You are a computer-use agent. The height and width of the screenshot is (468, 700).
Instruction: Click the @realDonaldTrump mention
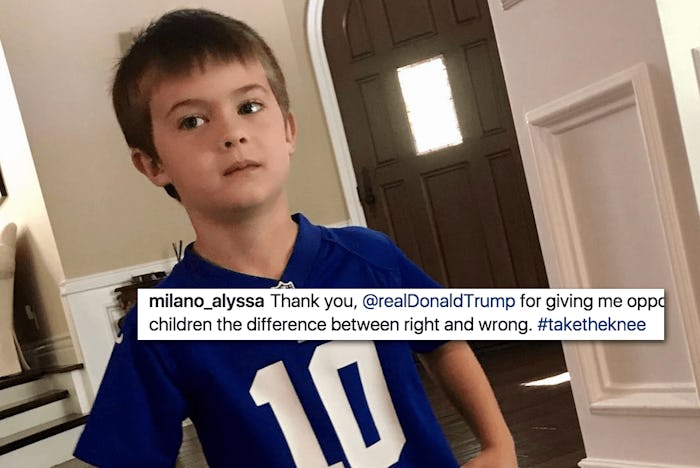(438, 301)
